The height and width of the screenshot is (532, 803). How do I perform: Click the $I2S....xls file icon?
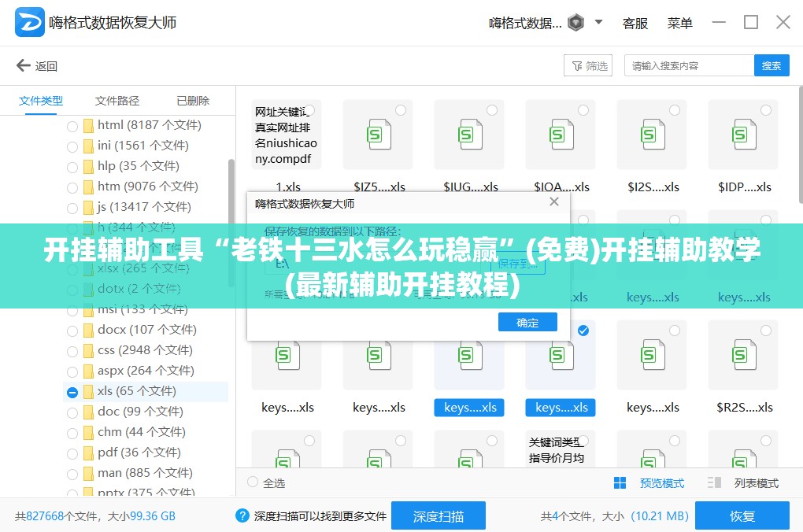(x=653, y=134)
